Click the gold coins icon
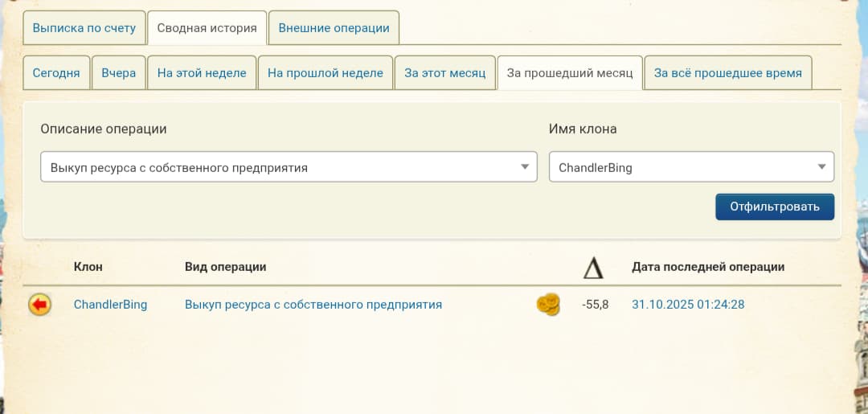This screenshot has height=414, width=868. (x=548, y=305)
